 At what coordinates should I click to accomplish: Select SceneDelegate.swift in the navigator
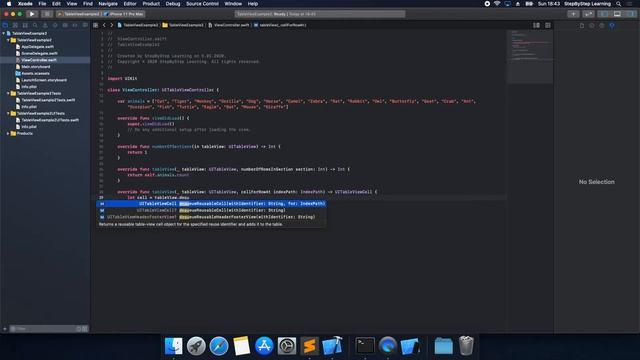click(39, 53)
